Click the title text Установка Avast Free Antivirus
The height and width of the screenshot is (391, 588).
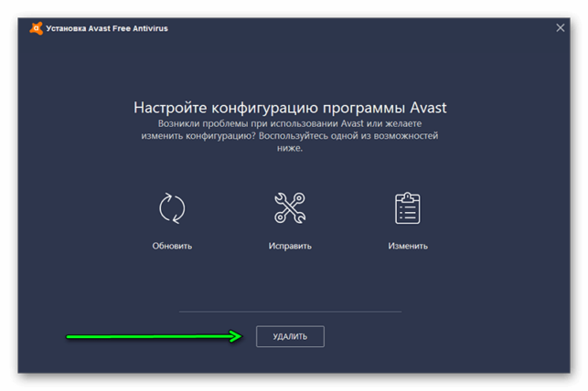(107, 28)
